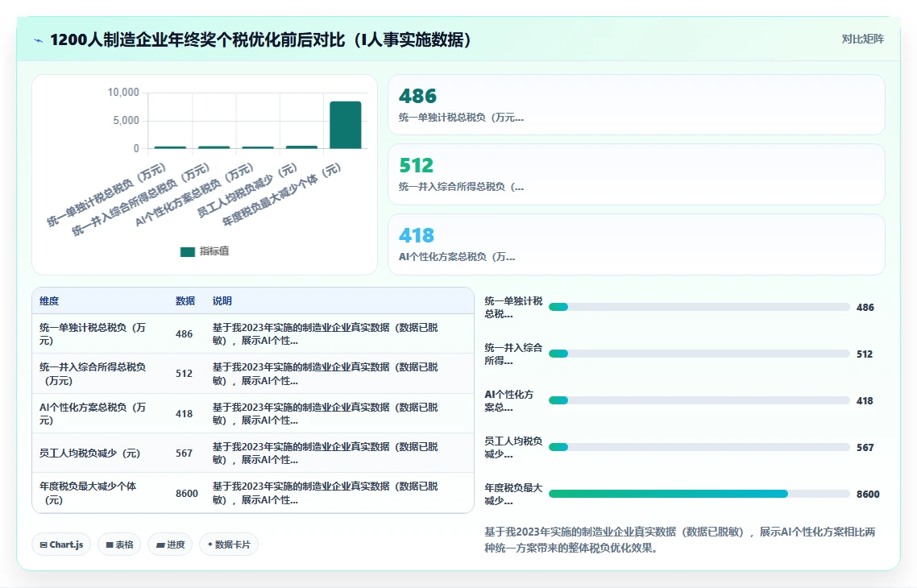The width and height of the screenshot is (917, 588).
Task: Click the table icon inside the 表格 chip
Action: coord(110,545)
